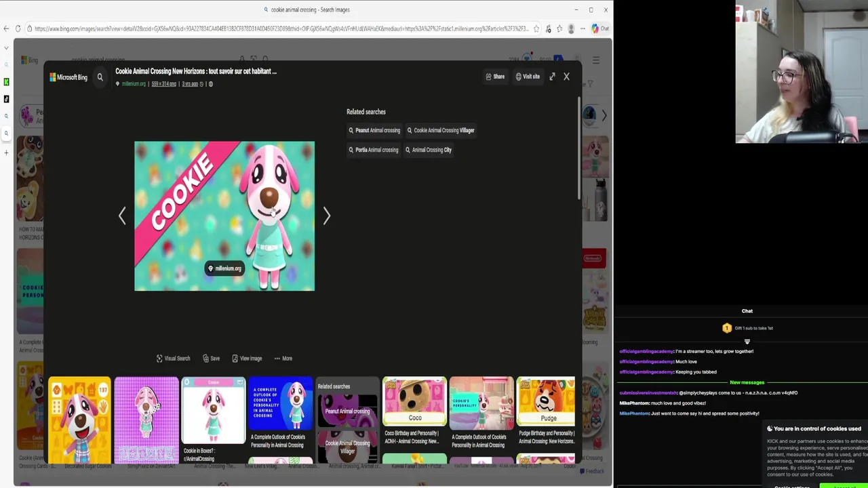
Task: Jump to New messages divider in chat
Action: tap(747, 382)
